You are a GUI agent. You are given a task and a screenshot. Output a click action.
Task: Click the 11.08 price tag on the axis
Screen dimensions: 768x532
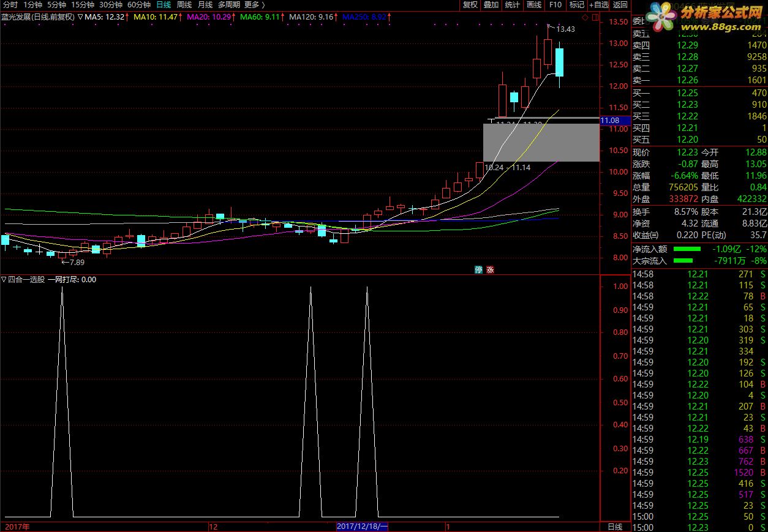click(x=614, y=121)
